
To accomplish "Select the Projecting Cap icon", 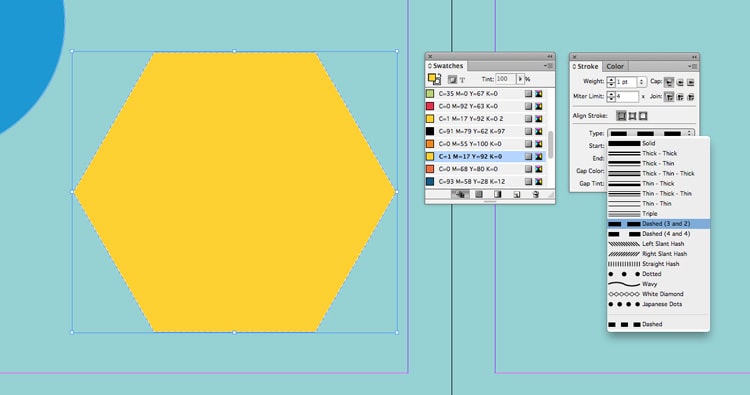I will coord(690,82).
